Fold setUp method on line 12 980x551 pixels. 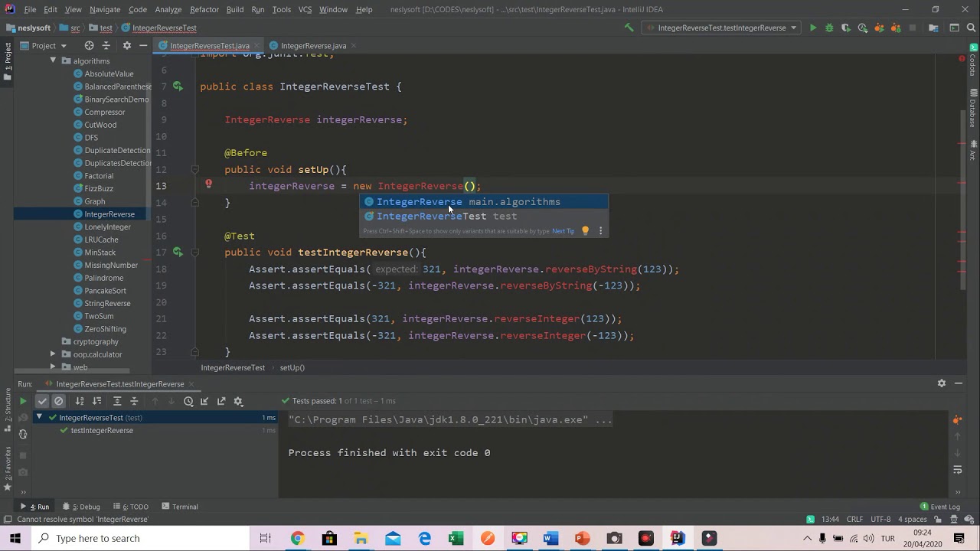[194, 170]
